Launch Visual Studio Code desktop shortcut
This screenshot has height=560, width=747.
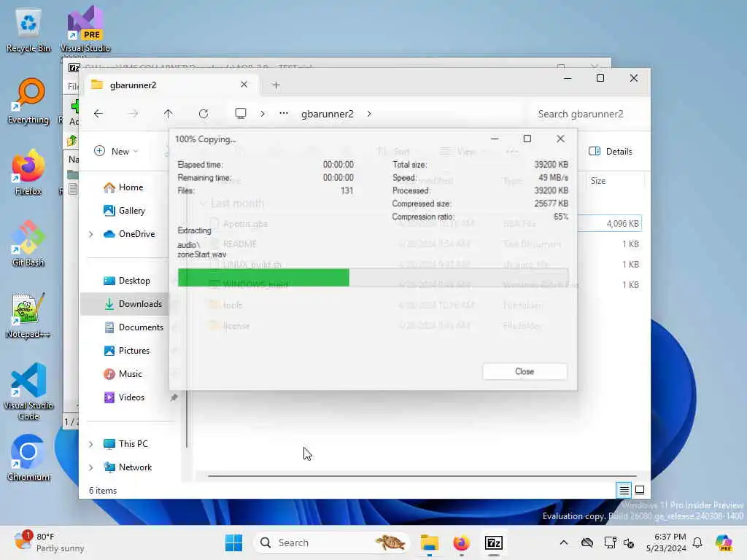[x=28, y=392]
